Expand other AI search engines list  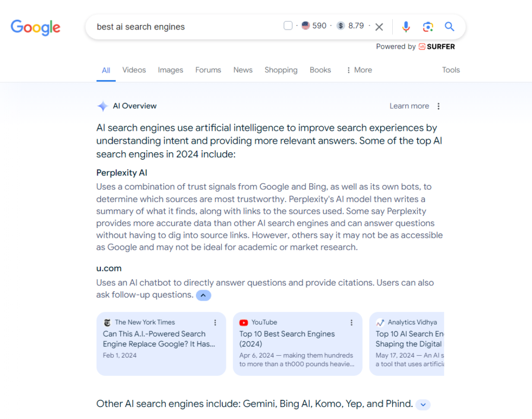[423, 404]
